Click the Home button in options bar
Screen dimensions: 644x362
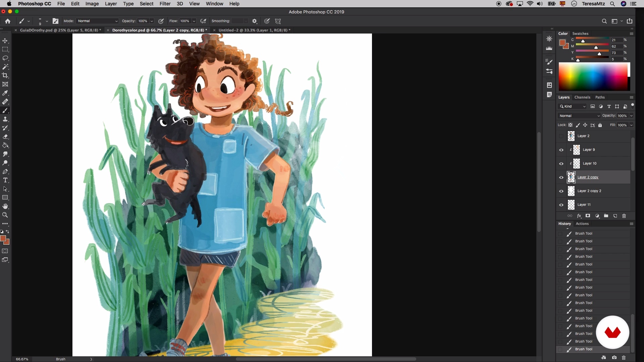7,21
